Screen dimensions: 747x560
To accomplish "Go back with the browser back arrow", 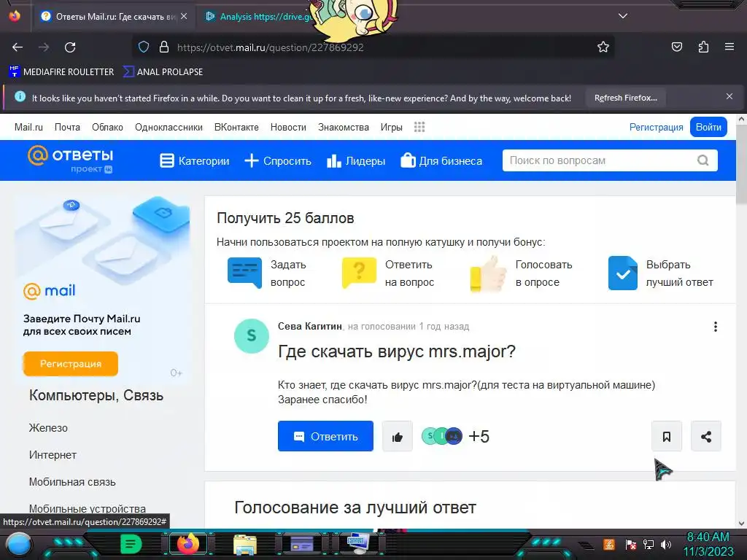I will point(18,47).
